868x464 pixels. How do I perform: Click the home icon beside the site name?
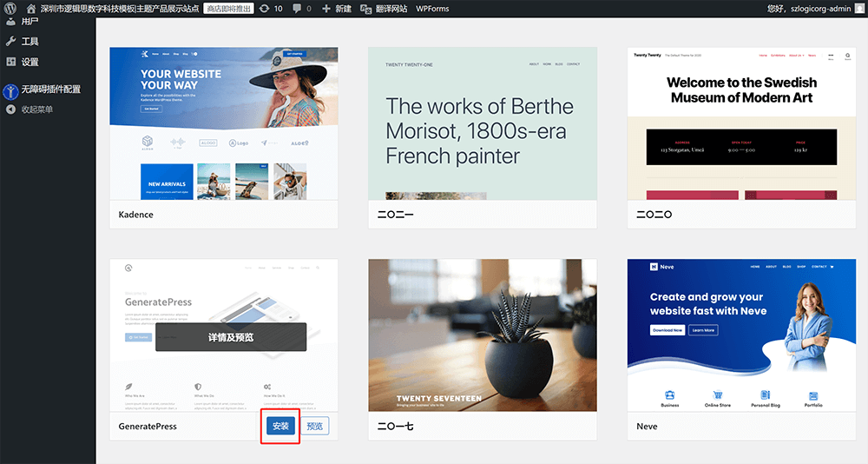pos(31,9)
